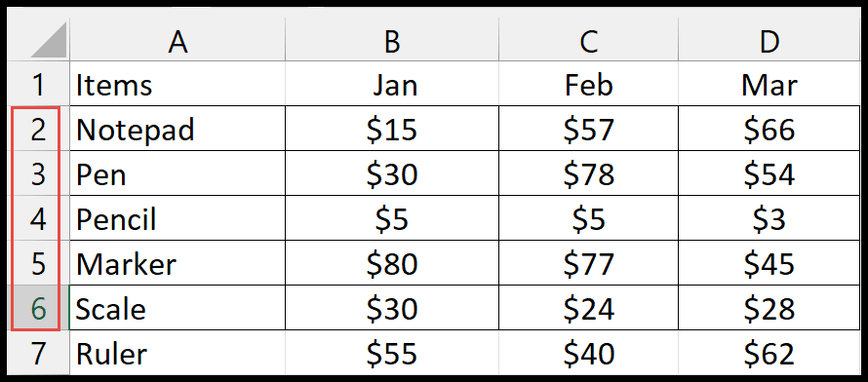Select row 7 header

click(x=39, y=353)
